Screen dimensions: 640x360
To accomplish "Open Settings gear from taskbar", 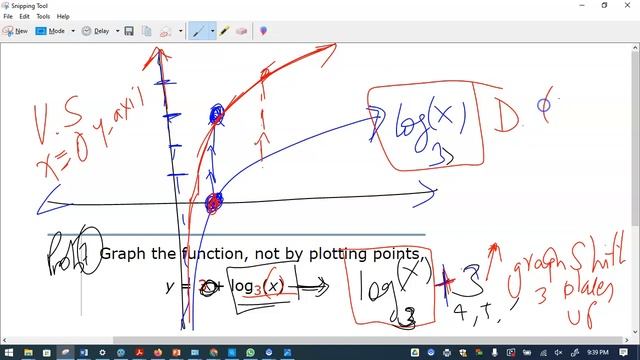I will [x=102, y=352].
